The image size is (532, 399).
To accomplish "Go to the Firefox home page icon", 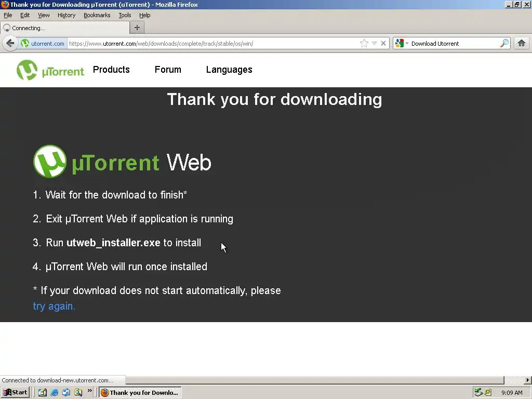I will [x=522, y=44].
